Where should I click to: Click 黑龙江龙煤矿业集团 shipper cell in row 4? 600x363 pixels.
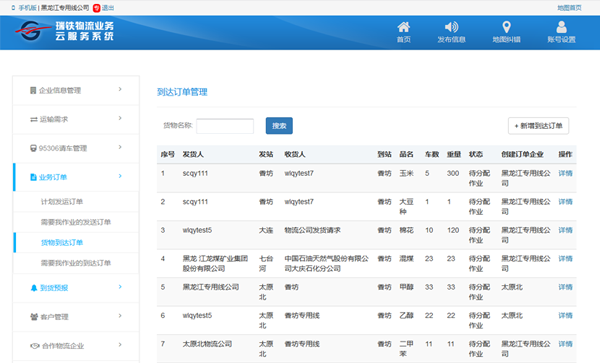[x=215, y=264]
